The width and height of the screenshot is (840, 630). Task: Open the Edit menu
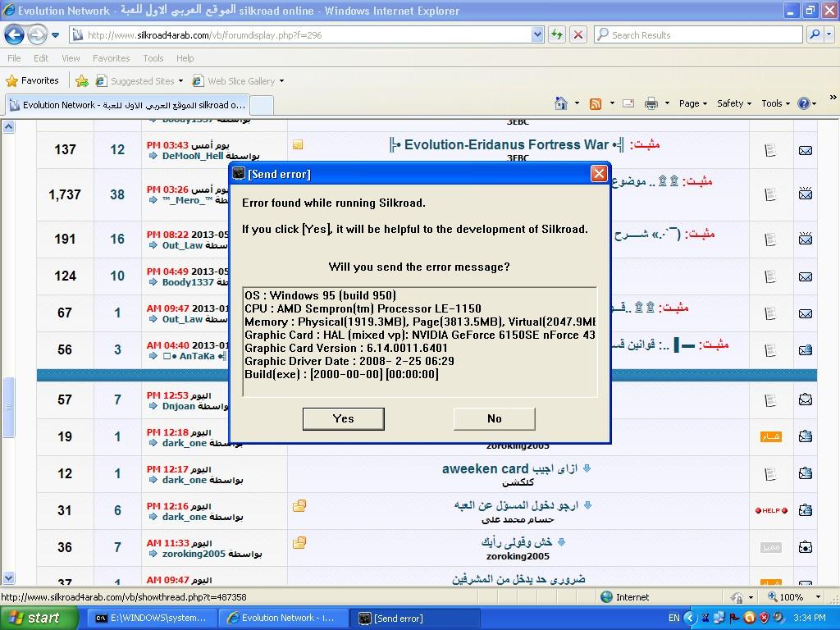41,58
